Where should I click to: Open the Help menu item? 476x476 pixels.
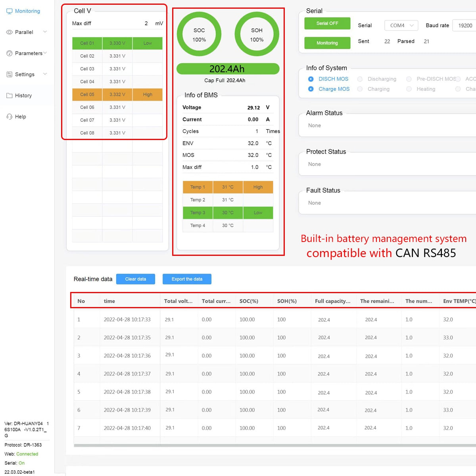pyautogui.click(x=21, y=117)
